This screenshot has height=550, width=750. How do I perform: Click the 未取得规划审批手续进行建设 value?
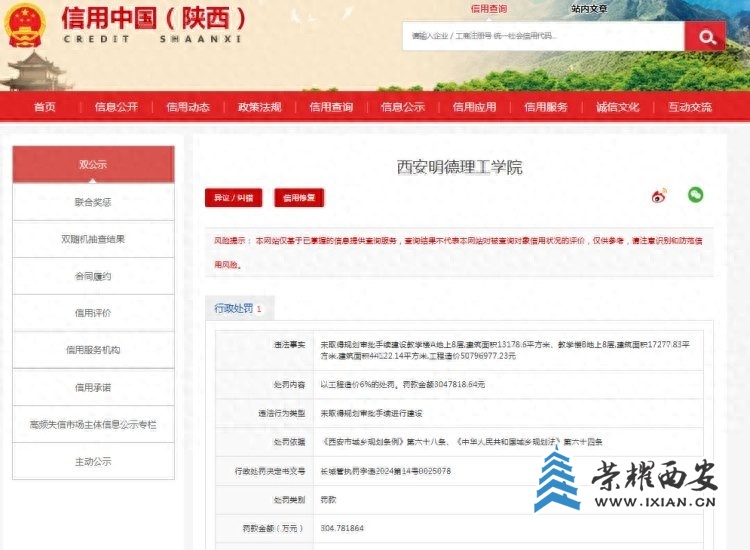[x=371, y=413]
